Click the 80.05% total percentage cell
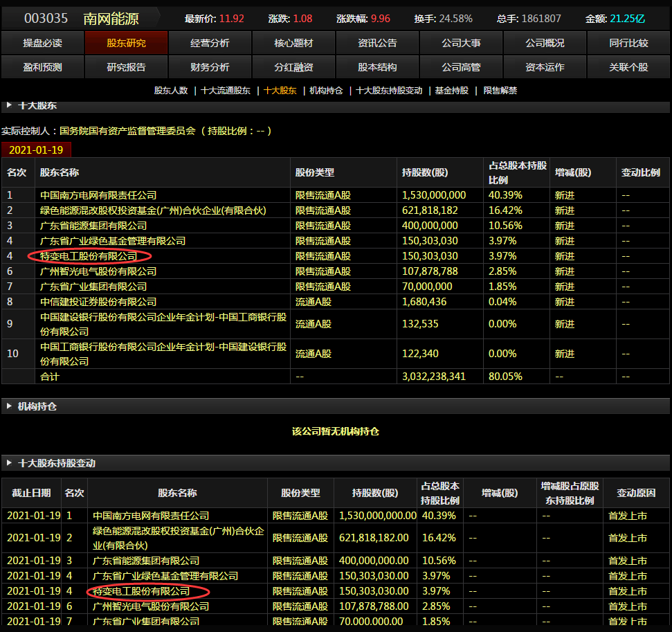Image resolution: width=672 pixels, height=632 pixels. click(x=505, y=377)
